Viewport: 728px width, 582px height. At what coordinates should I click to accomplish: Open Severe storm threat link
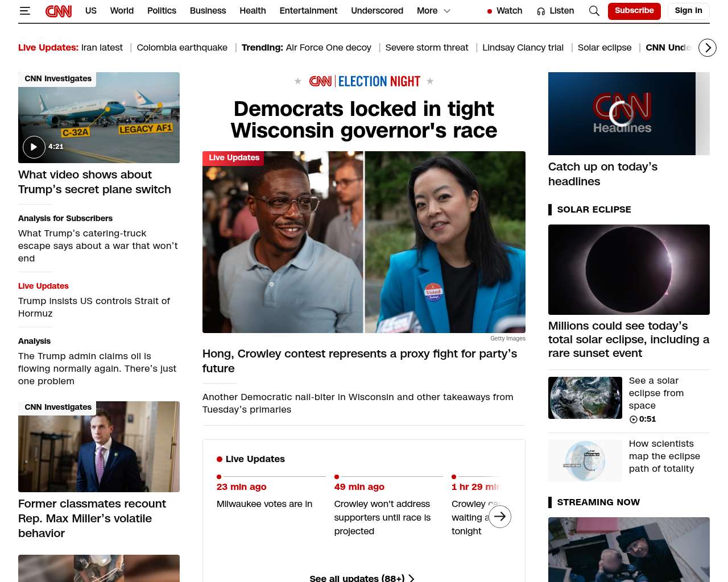click(427, 48)
